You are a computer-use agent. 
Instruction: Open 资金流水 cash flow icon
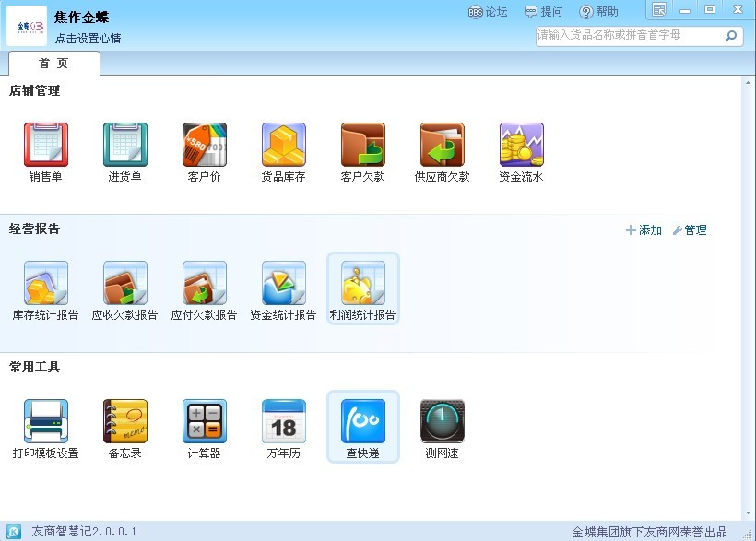click(x=522, y=146)
